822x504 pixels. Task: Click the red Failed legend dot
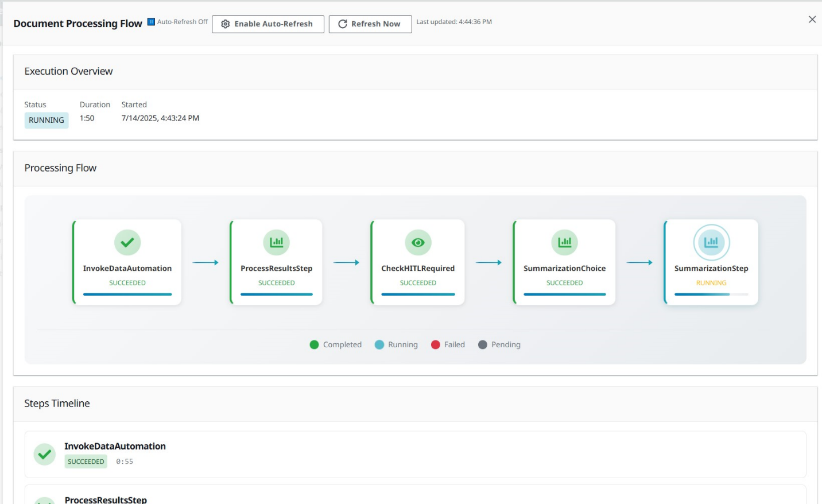pyautogui.click(x=436, y=344)
